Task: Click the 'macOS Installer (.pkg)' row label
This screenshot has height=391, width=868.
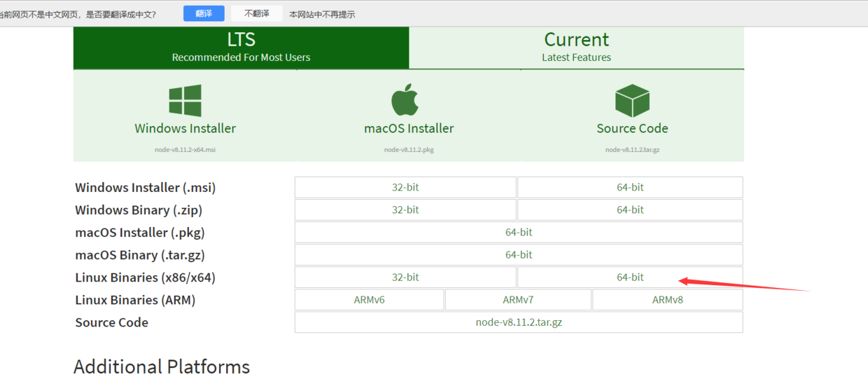Action: 140,233
